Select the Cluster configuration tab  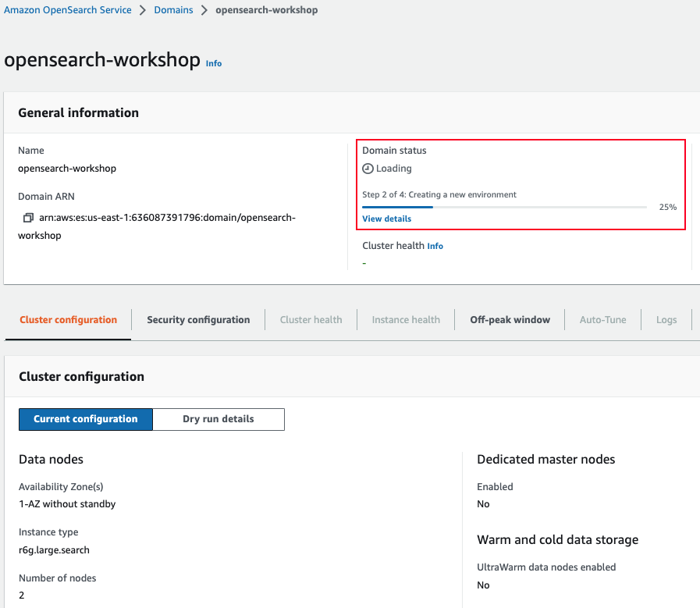click(x=69, y=320)
